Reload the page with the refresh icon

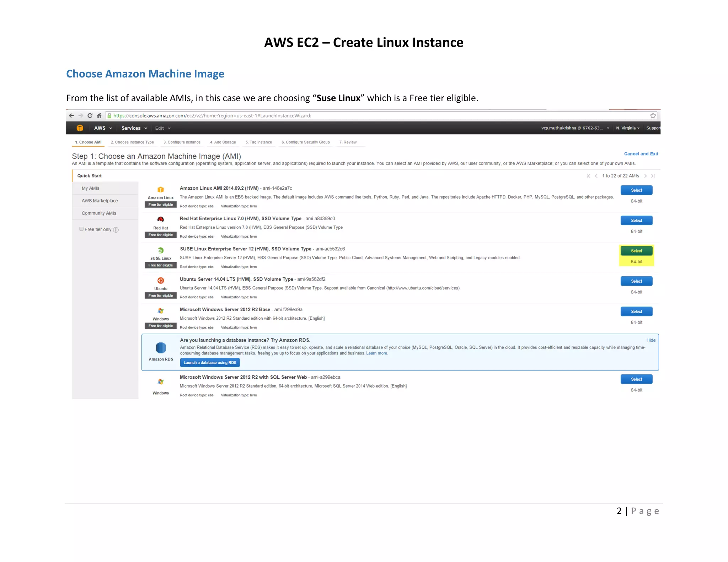90,115
